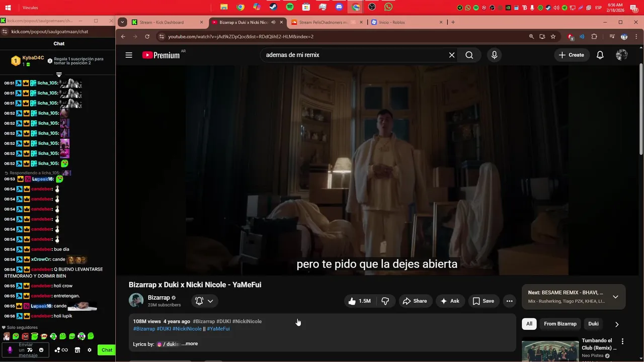Click the purple microphone icon in chat input
The image size is (644, 362).
point(10,350)
